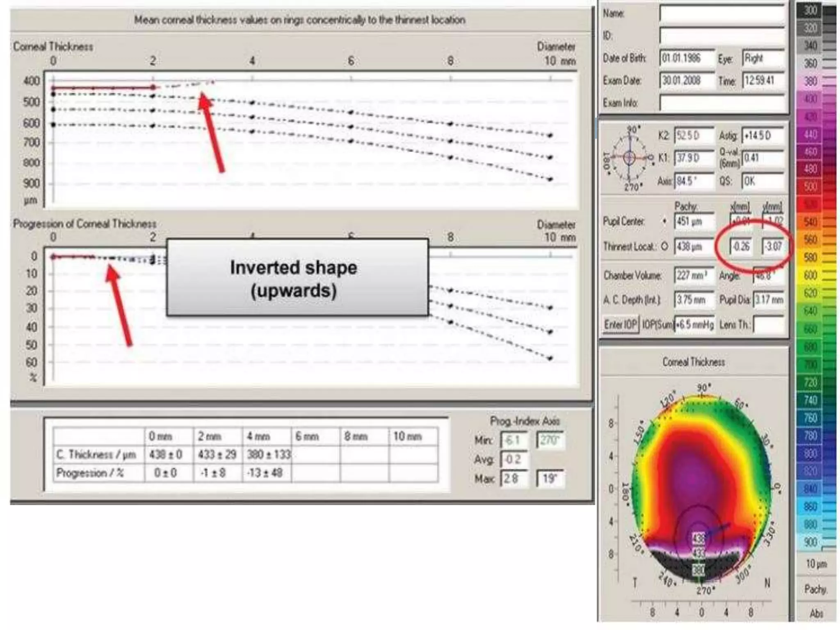Click the Enter IOP button

pyautogui.click(x=620, y=325)
